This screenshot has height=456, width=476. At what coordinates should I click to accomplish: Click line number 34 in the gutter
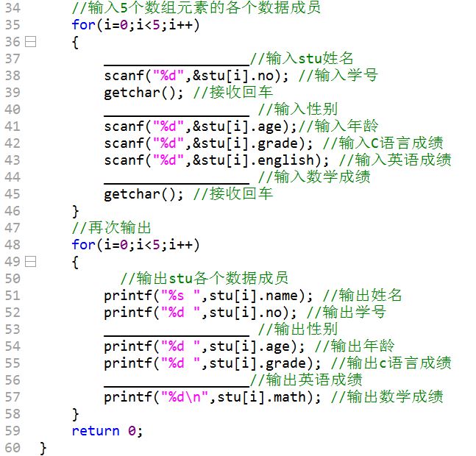tap(13, 8)
